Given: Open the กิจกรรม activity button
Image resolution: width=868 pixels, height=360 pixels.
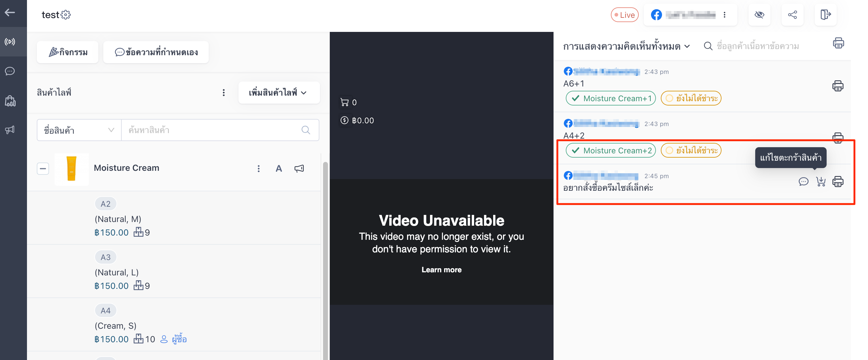Looking at the screenshot, I should (68, 52).
